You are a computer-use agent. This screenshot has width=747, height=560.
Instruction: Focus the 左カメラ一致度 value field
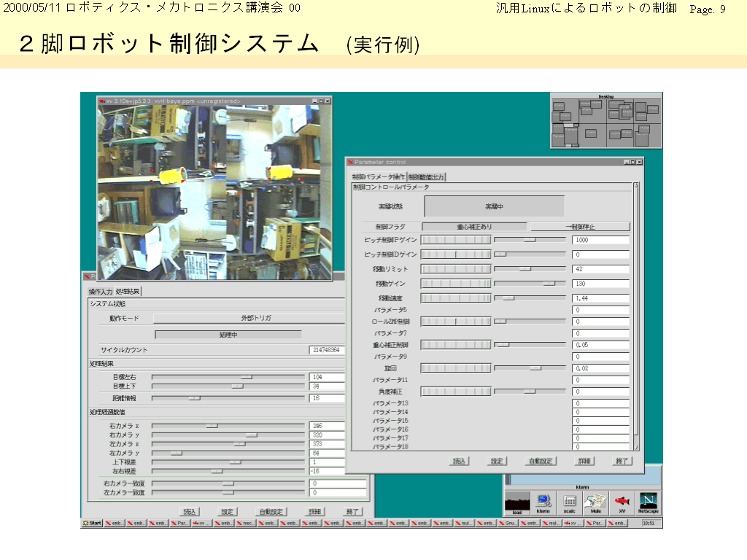(x=338, y=492)
